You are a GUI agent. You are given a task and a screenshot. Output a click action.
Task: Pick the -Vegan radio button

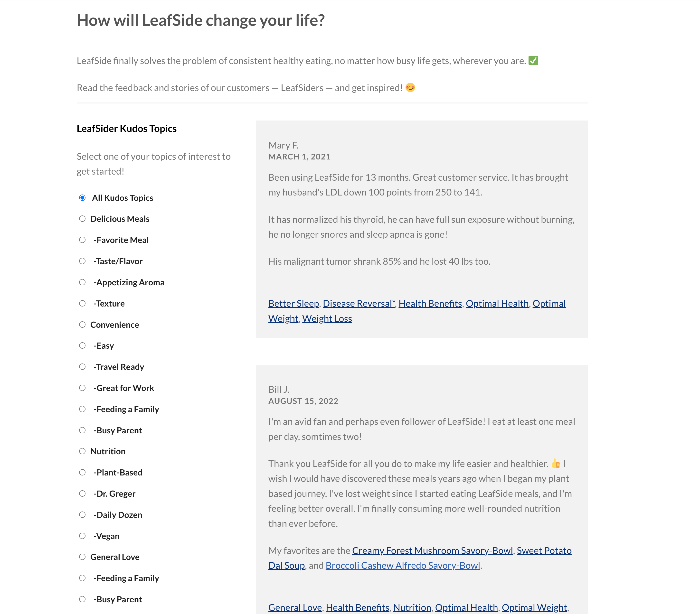(82, 536)
